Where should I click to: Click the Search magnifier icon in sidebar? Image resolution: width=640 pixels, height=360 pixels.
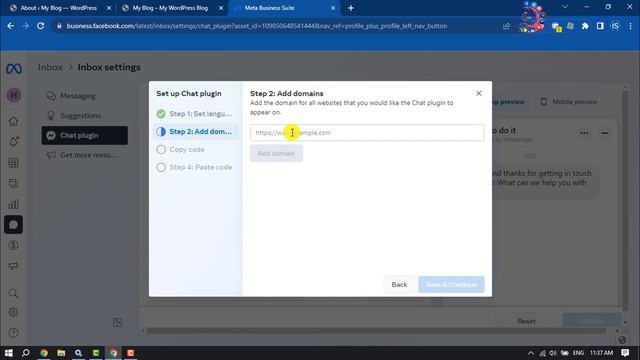pos(13,293)
